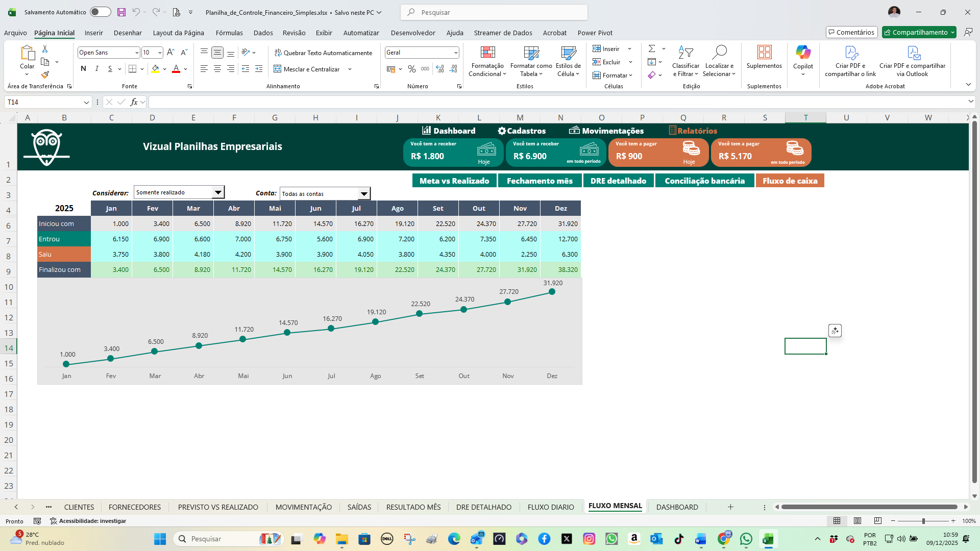Click the fill color bucket icon
The width and height of the screenshot is (980, 551).
155,69
